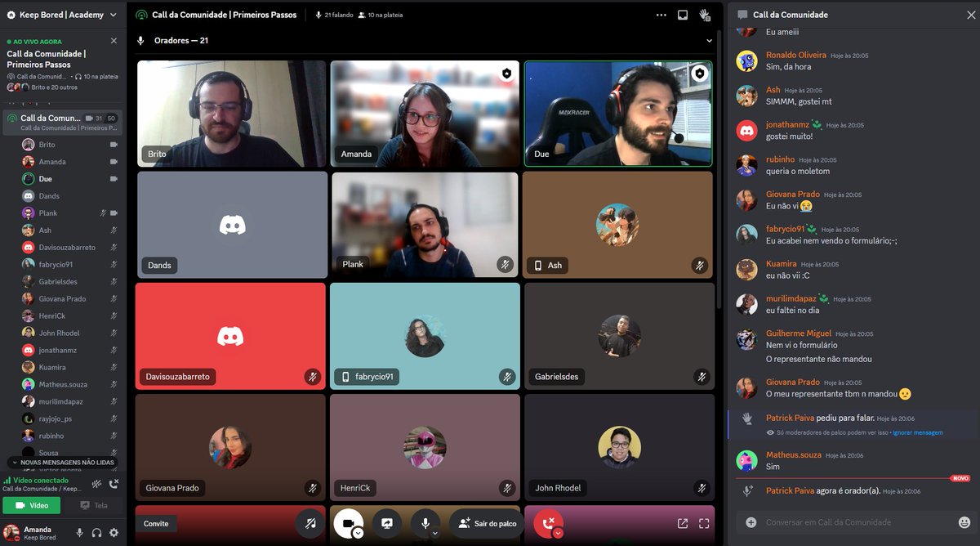Toggle the microphone button in call bar
Image resolution: width=980 pixels, height=546 pixels.
click(425, 523)
